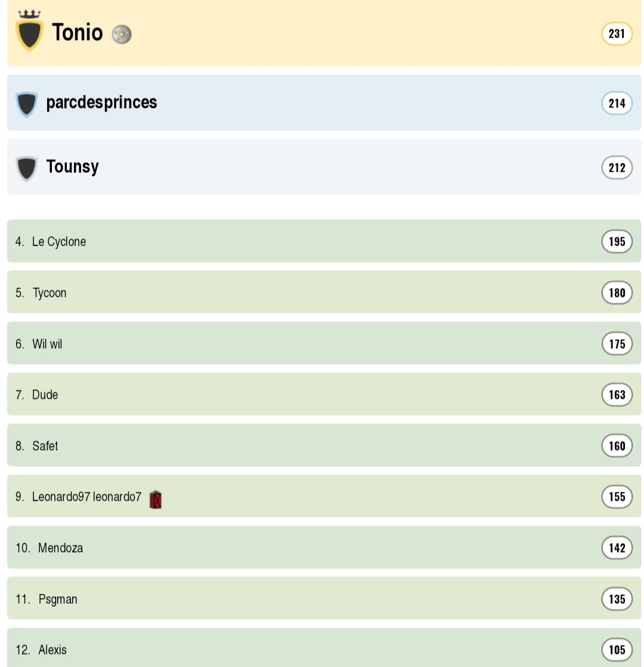This screenshot has height=667, width=644.
Task: Click the 135 score badge for Psgman
Action: (x=616, y=599)
